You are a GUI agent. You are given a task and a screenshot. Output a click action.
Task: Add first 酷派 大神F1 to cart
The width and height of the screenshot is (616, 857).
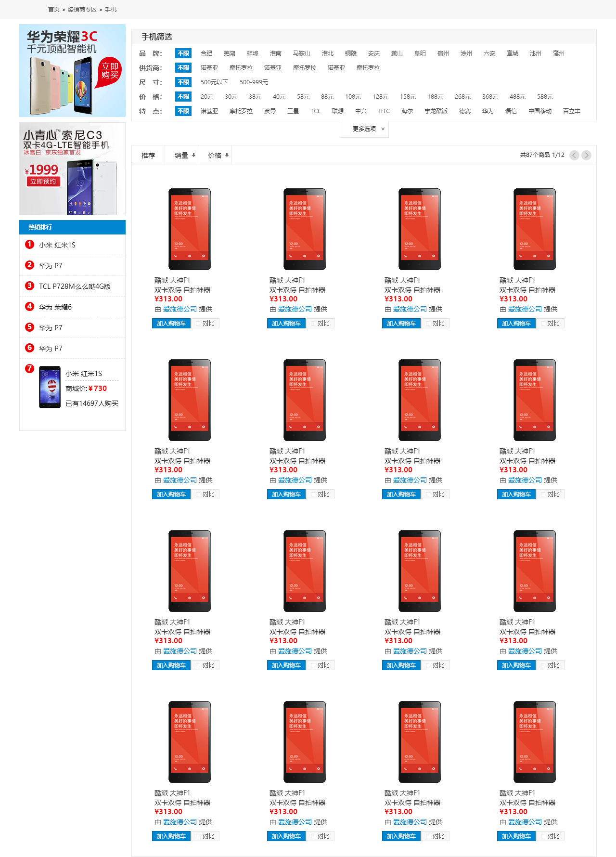171,324
